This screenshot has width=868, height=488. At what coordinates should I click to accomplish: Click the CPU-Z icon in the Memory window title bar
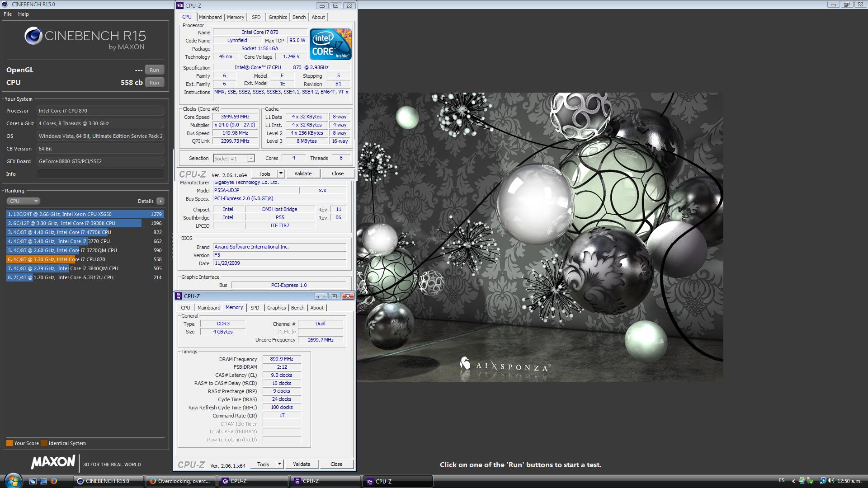point(179,296)
